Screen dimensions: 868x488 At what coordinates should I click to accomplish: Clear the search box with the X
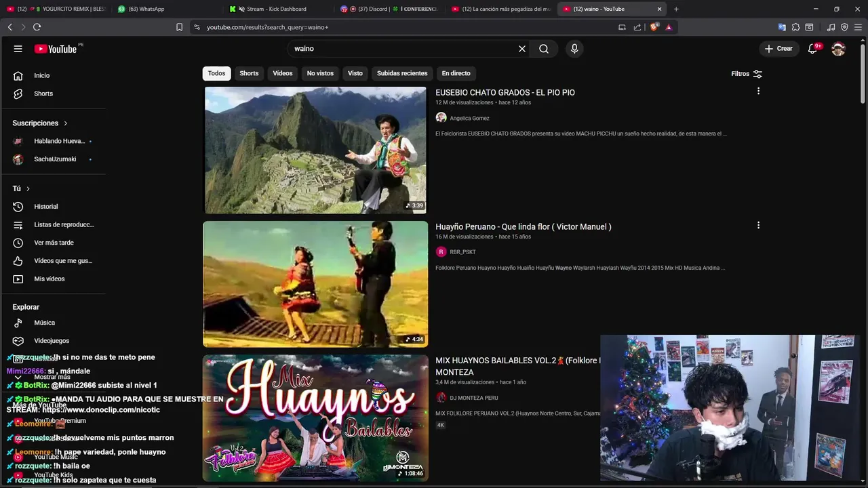click(x=522, y=49)
